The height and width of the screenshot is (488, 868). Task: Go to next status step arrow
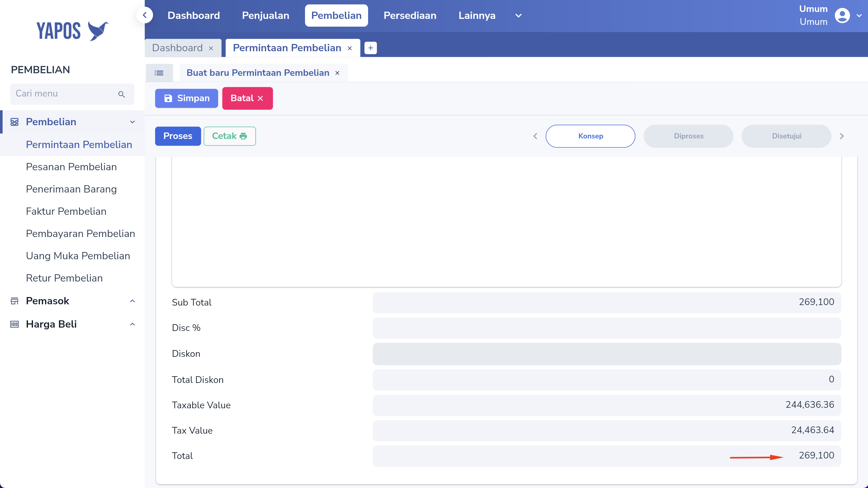click(x=842, y=136)
